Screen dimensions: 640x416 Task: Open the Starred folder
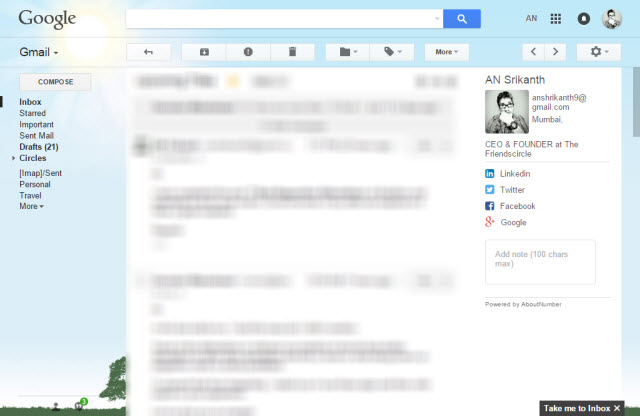coord(32,113)
